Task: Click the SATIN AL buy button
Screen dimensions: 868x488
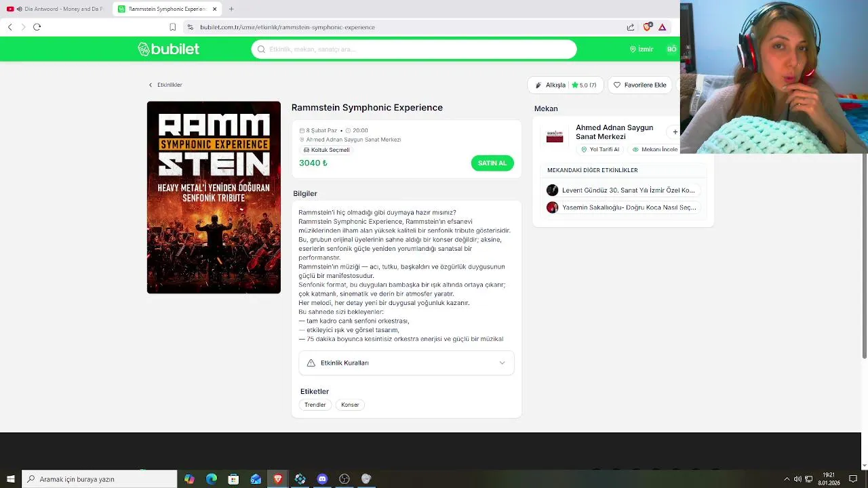Action: (x=492, y=163)
